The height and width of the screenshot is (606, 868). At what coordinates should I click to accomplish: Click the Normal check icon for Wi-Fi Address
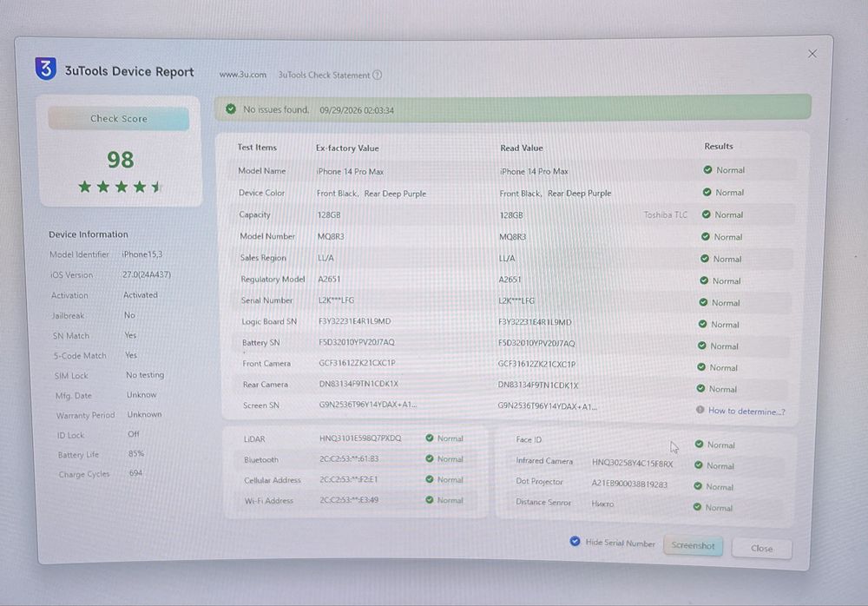click(x=429, y=499)
